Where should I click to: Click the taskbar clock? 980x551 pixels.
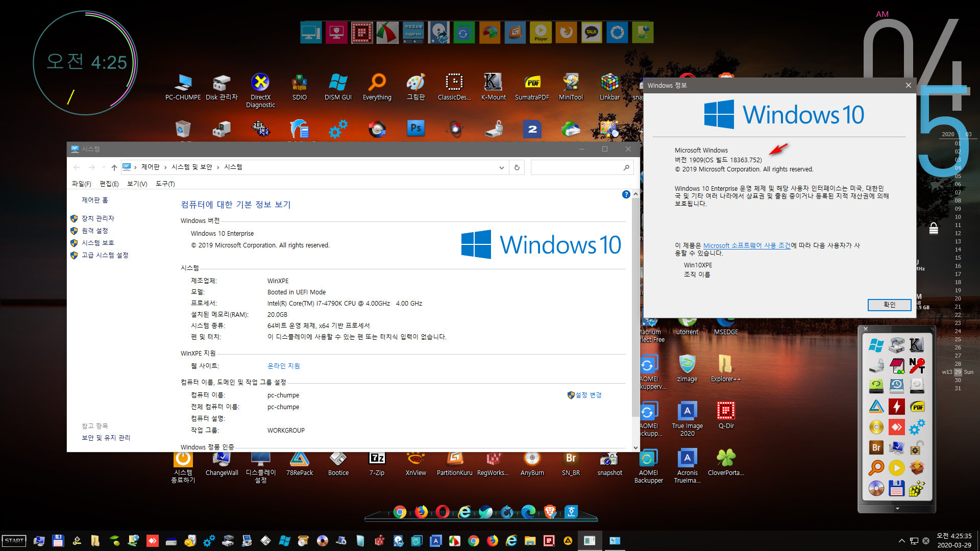tap(954, 541)
